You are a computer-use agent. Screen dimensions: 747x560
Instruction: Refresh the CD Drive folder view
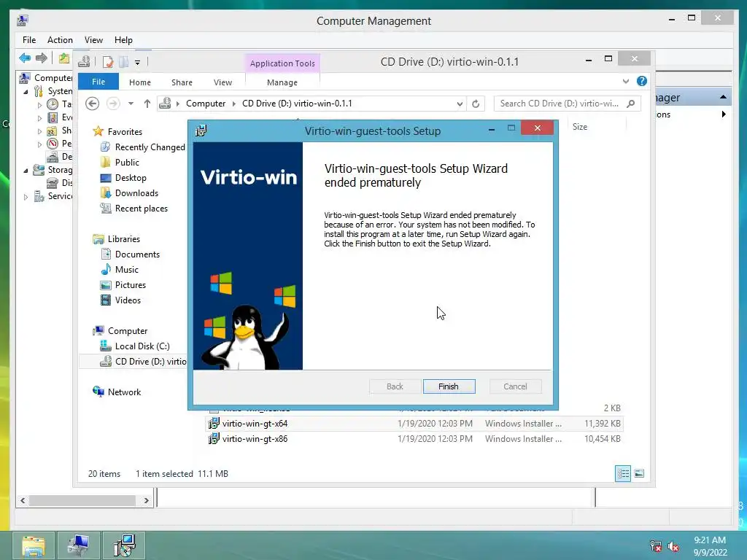(476, 104)
